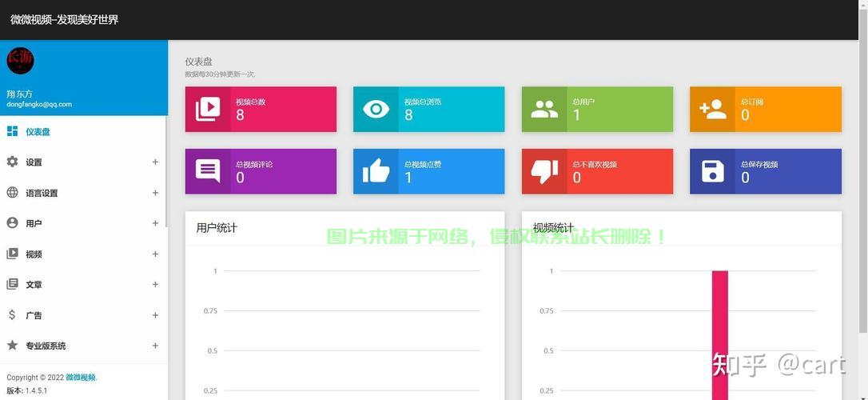The width and height of the screenshot is (868, 400).
Task: Click the 总视频点赞 value 1
Action: [408, 178]
